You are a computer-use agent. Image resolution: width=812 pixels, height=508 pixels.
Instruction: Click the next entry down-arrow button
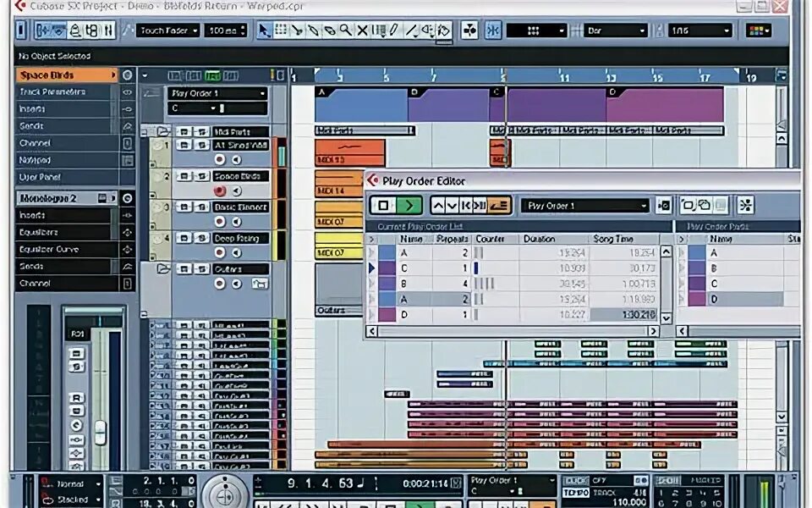452,206
